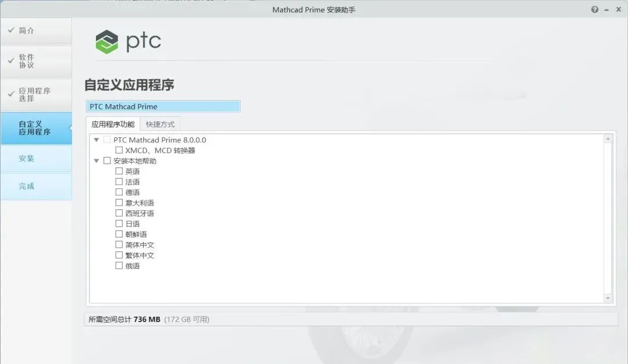Select the 简体中文 checkbox

coord(119,244)
